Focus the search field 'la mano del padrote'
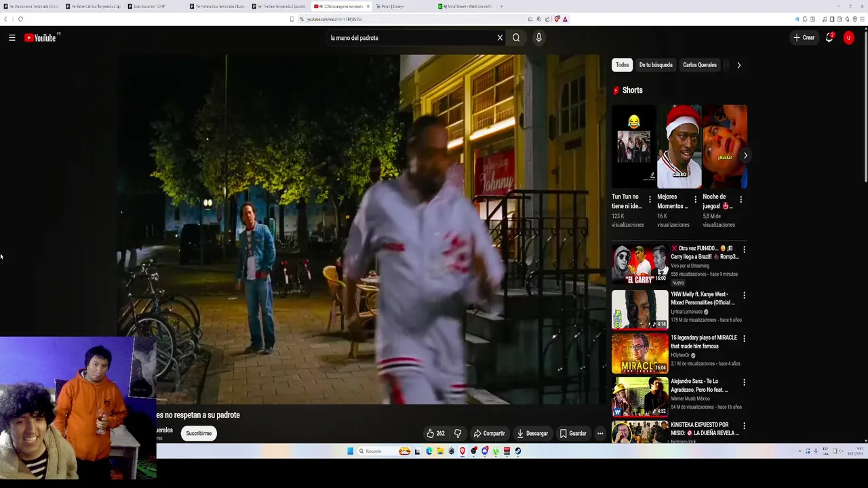Viewport: 868px width, 488px height. tap(410, 38)
